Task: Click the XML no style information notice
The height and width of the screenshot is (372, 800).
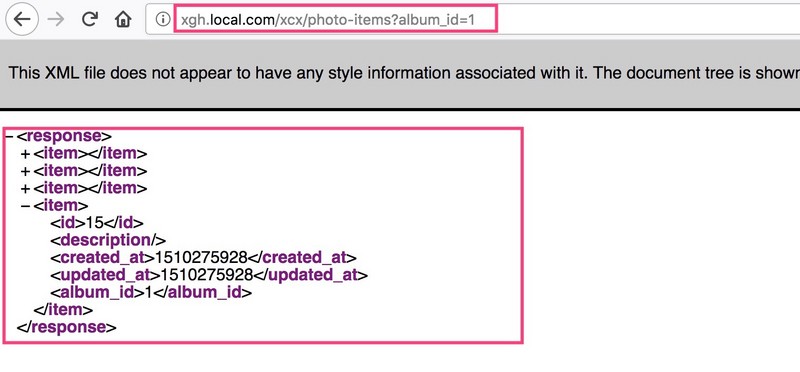Action: click(400, 73)
